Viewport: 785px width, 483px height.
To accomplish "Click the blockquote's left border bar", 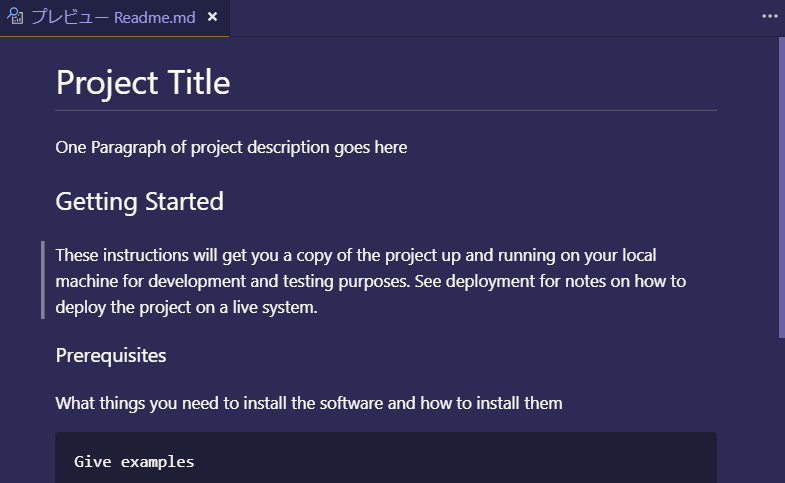I will coord(43,281).
